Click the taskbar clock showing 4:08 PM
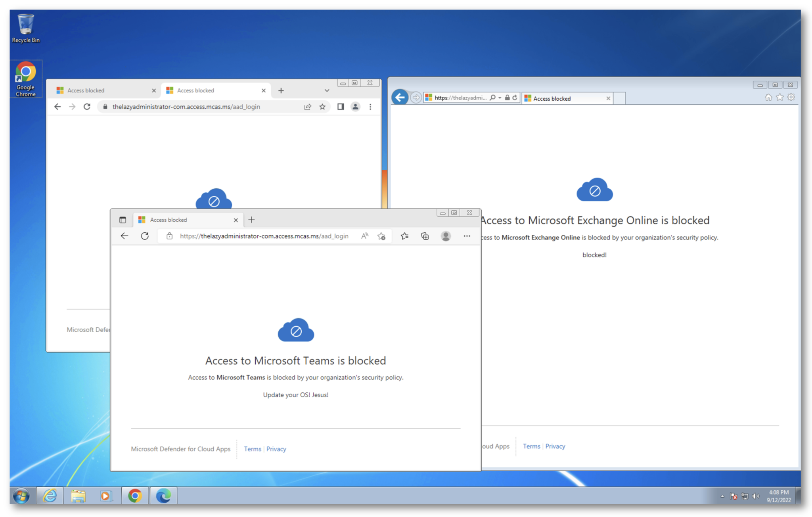The image size is (812, 517). tap(779, 496)
